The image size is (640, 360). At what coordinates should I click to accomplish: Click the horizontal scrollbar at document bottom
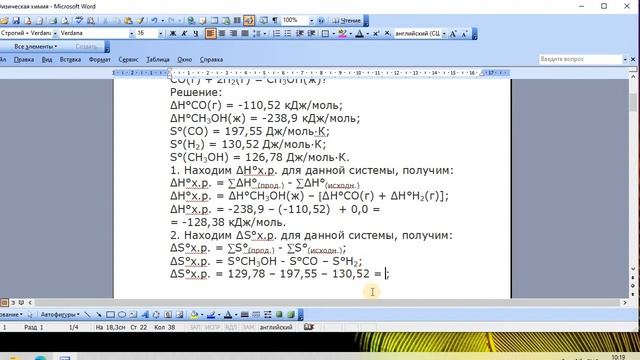[327, 302]
